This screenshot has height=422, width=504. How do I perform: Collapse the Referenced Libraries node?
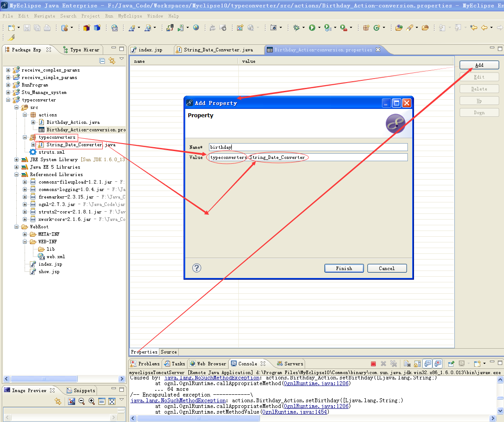tap(16, 174)
